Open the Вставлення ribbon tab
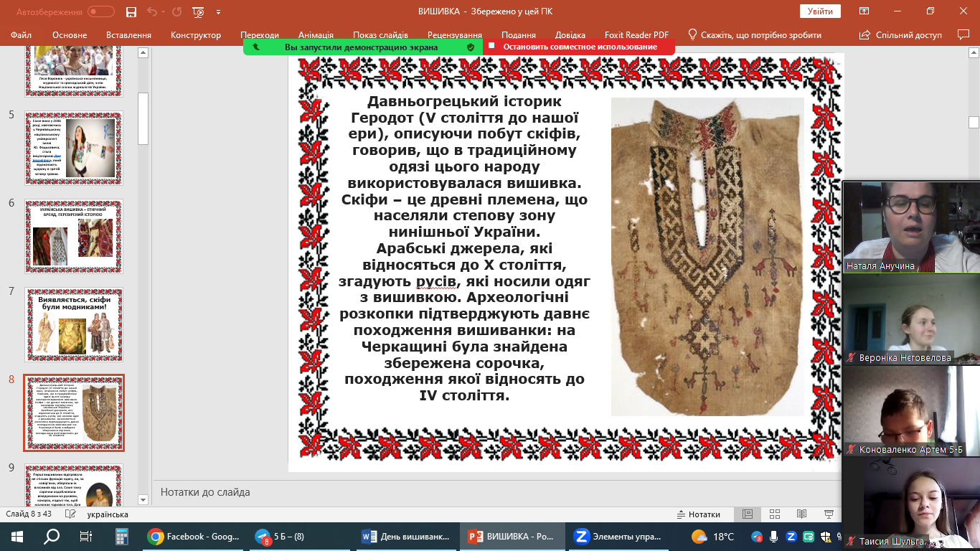980x551 pixels. 128,35
